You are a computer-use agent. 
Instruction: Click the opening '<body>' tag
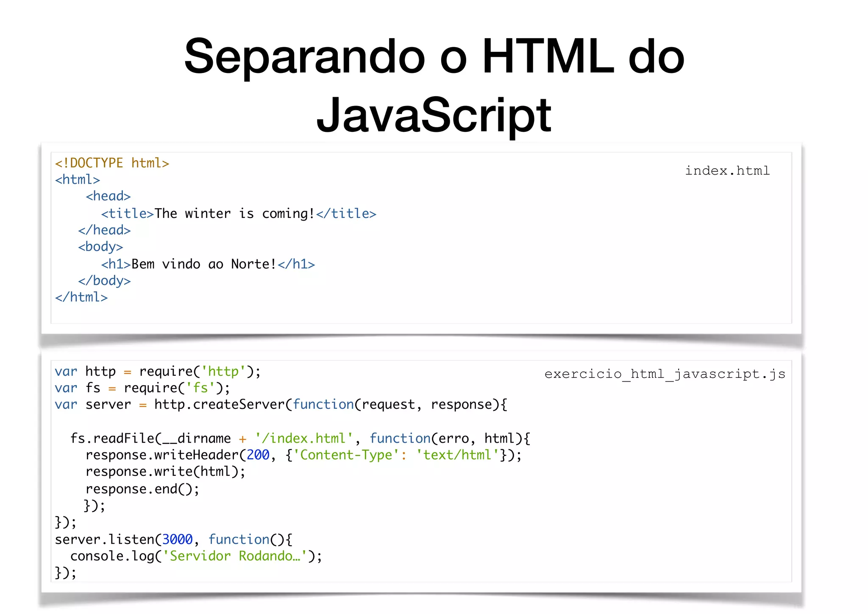[100, 247]
